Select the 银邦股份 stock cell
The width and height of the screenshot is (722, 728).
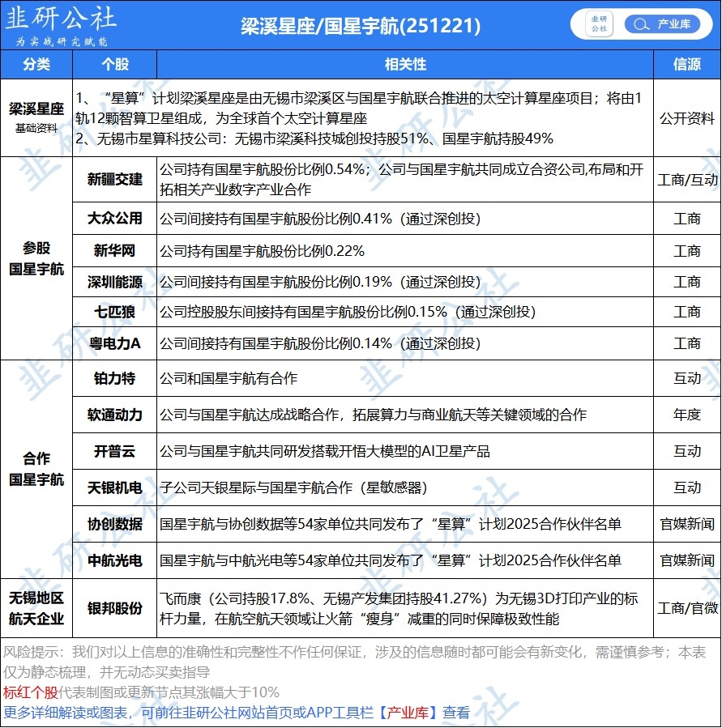tap(115, 608)
